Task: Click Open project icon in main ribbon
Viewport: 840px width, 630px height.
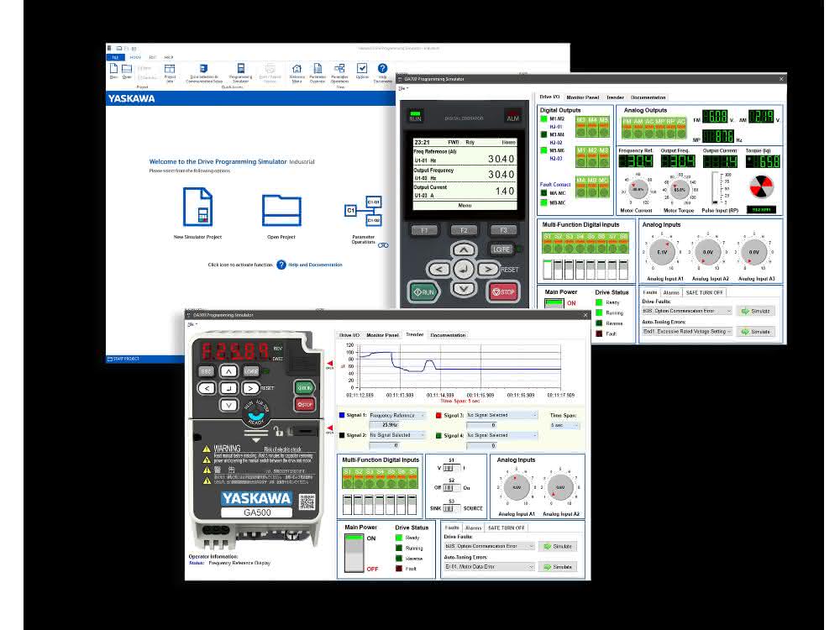Action: click(127, 71)
